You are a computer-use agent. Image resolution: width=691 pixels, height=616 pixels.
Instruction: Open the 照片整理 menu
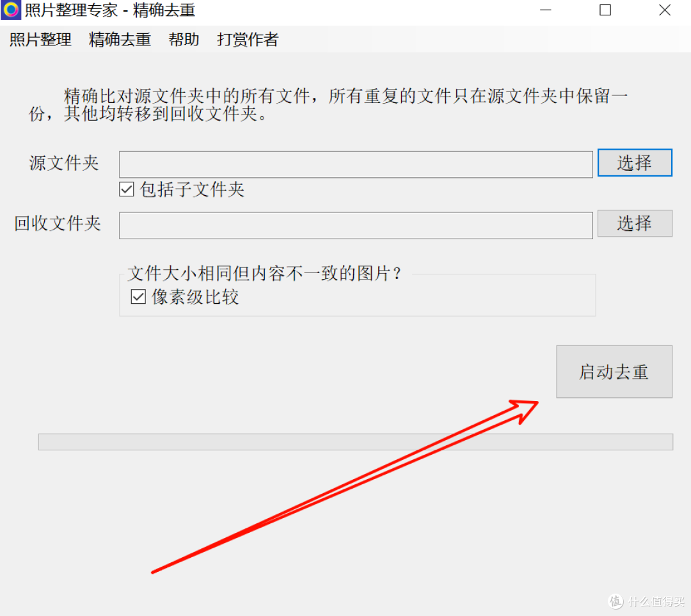(x=40, y=40)
